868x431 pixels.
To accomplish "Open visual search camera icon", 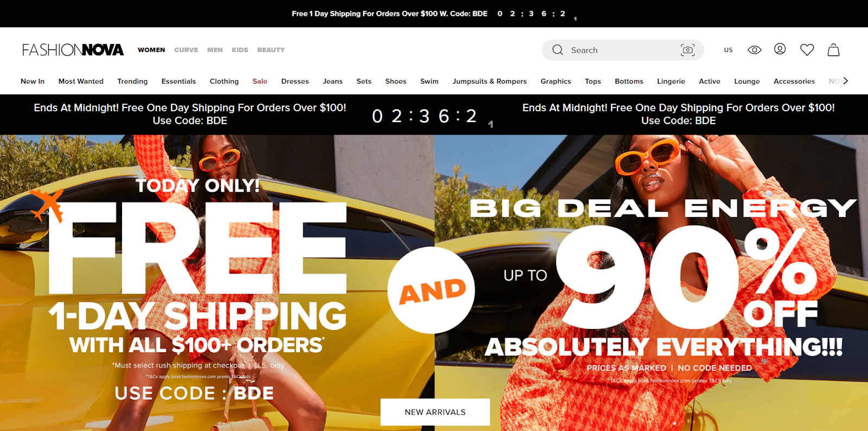I will pos(687,50).
